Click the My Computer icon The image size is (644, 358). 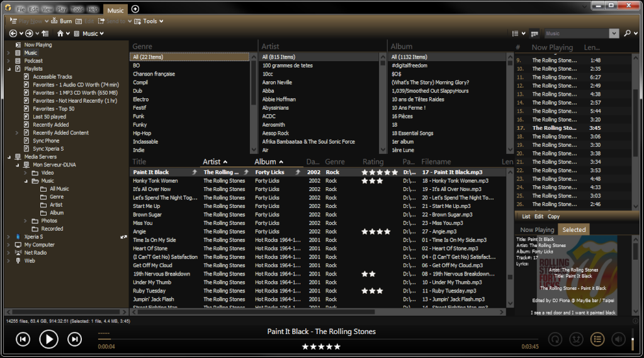tap(18, 245)
